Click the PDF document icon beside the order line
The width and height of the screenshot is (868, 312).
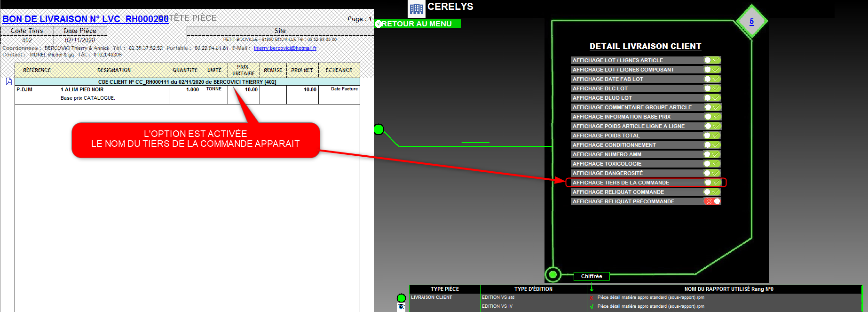9,81
